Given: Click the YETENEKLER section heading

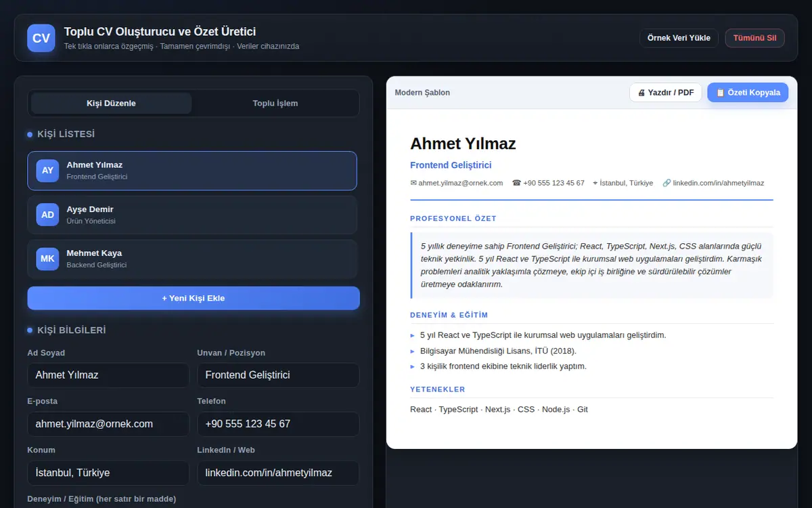Looking at the screenshot, I should (438, 389).
